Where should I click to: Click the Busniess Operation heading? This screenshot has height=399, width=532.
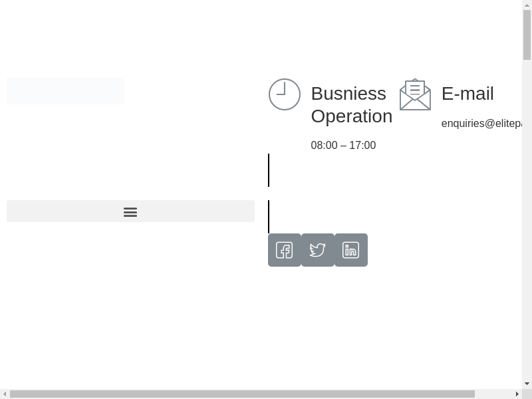tap(351, 104)
